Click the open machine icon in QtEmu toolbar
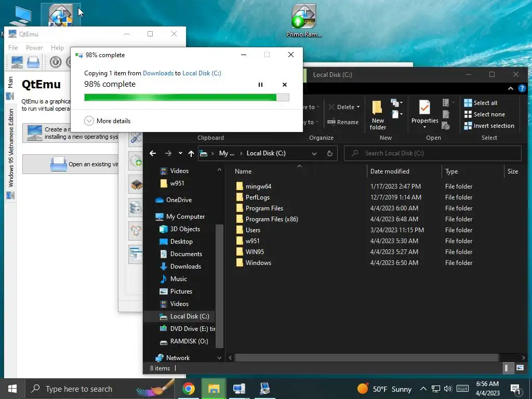This screenshot has height=399, width=532. (x=33, y=62)
